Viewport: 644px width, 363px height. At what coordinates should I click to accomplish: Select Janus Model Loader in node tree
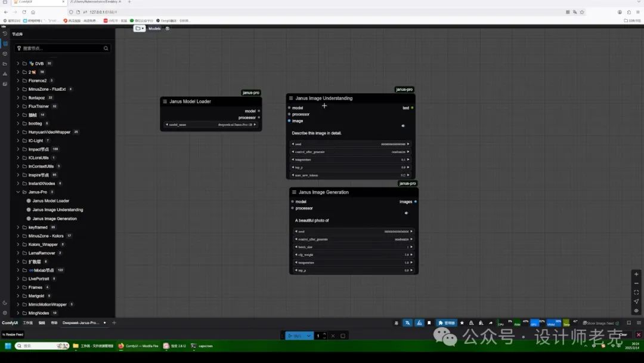coord(51,201)
